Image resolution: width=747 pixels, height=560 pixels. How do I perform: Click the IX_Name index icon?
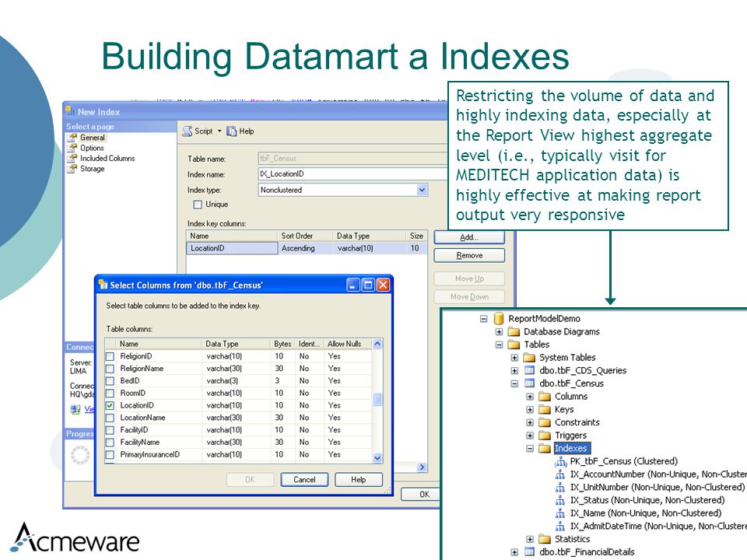tap(560, 513)
